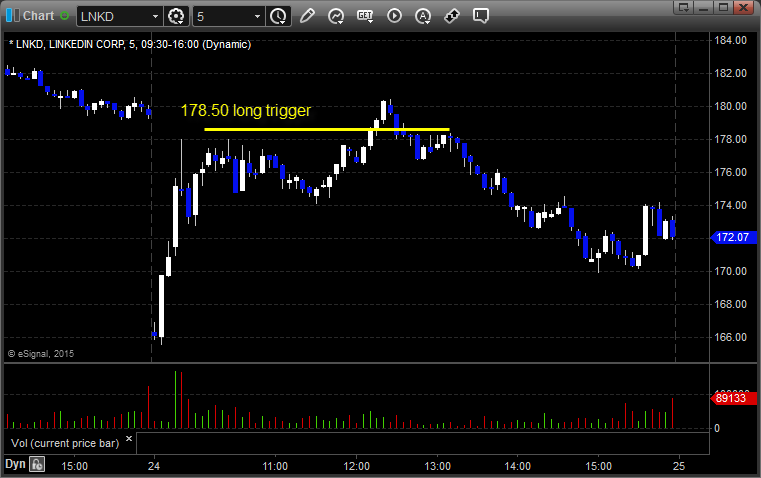Click the play bar replay icon

tap(394, 16)
